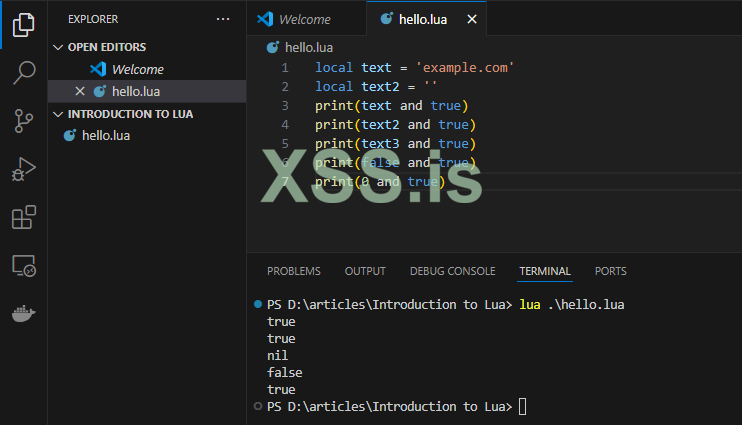Open the Remote Explorer icon

click(x=24, y=265)
